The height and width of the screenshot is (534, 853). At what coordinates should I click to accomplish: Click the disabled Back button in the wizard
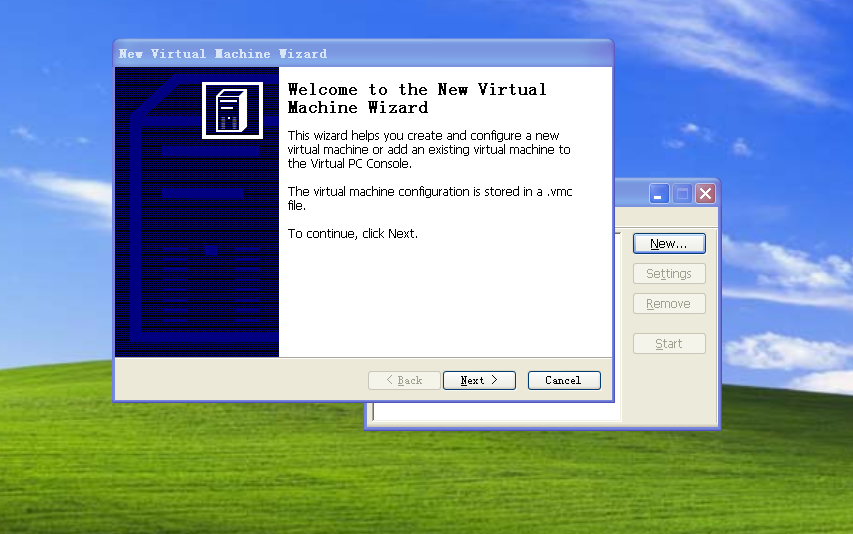pos(404,380)
